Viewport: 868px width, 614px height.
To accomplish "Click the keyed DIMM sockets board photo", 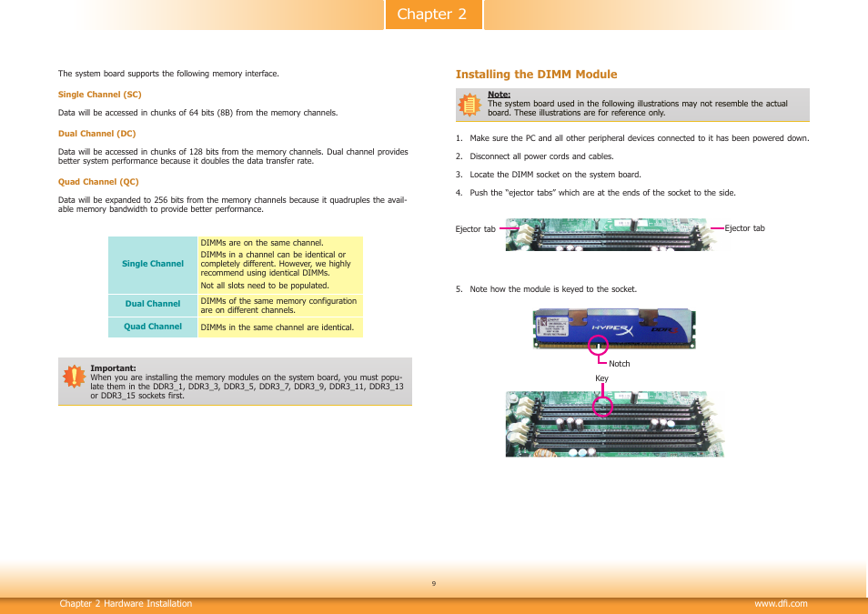I will [x=614, y=424].
